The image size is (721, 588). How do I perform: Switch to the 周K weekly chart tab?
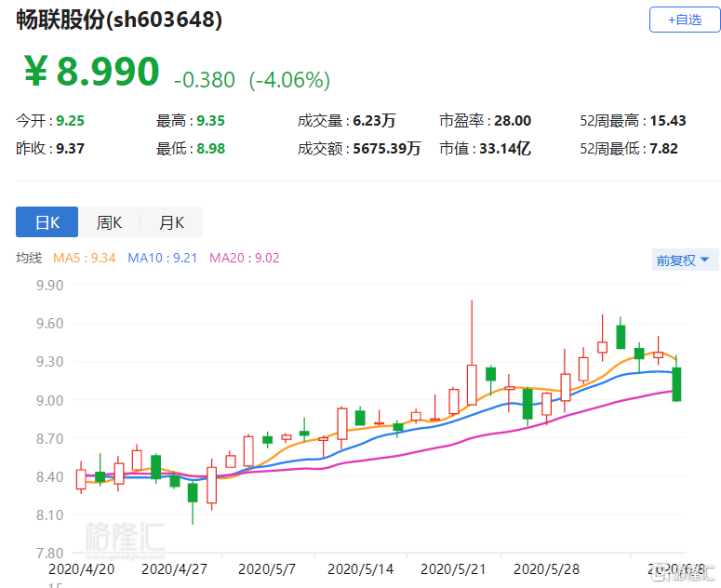point(109,222)
